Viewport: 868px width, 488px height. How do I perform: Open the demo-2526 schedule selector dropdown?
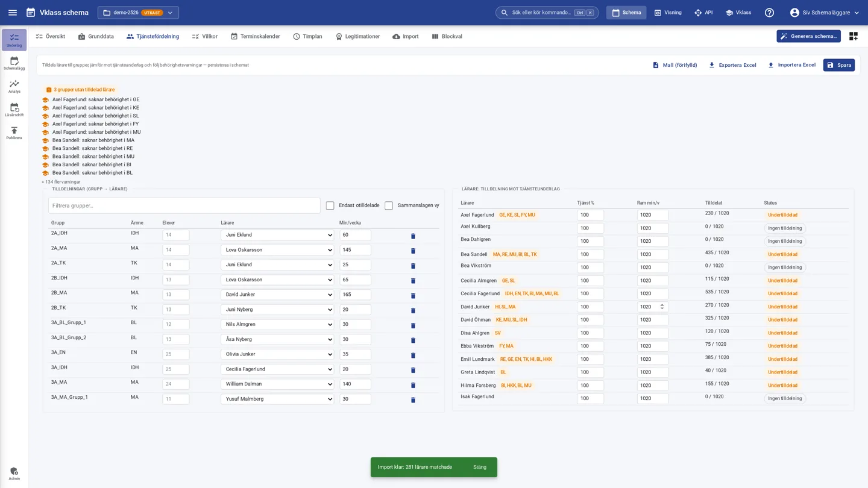click(138, 13)
